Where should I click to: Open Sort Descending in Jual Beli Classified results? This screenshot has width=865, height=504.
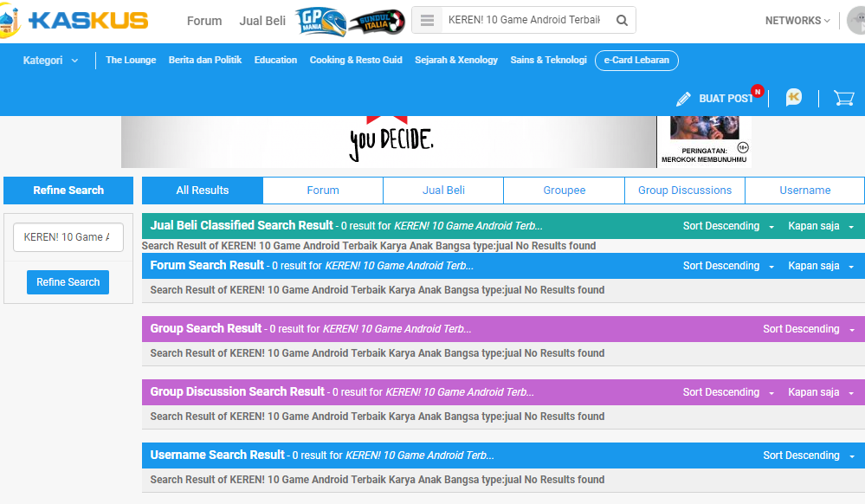[x=728, y=226]
